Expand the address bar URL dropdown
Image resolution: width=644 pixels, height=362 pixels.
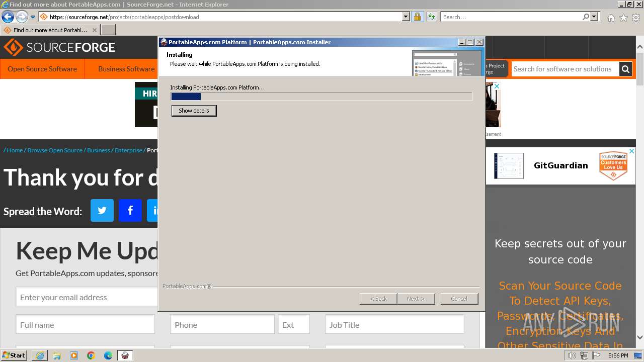coord(406,17)
